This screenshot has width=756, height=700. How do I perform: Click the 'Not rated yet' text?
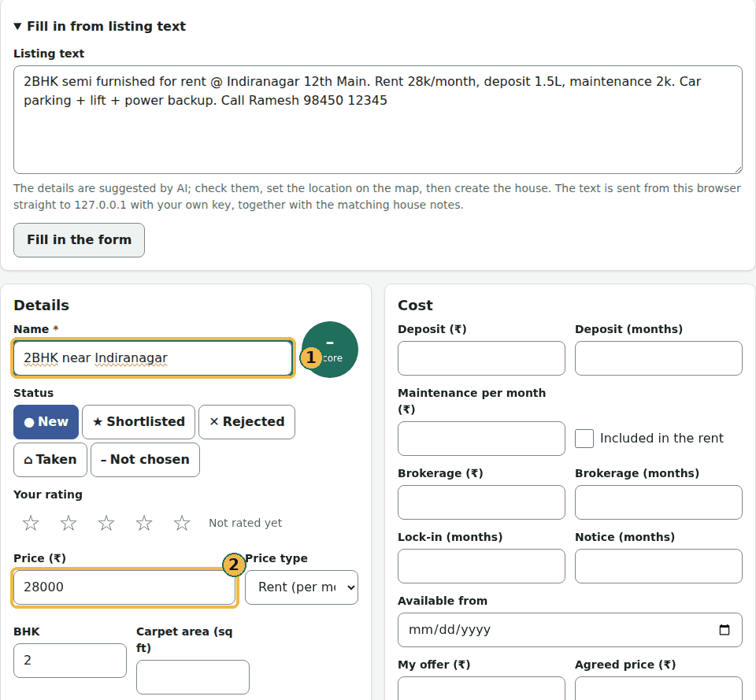pos(246,523)
